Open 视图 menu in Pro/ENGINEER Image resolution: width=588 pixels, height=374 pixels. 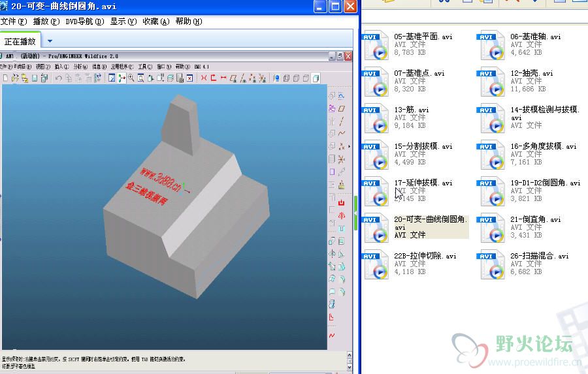(x=42, y=67)
